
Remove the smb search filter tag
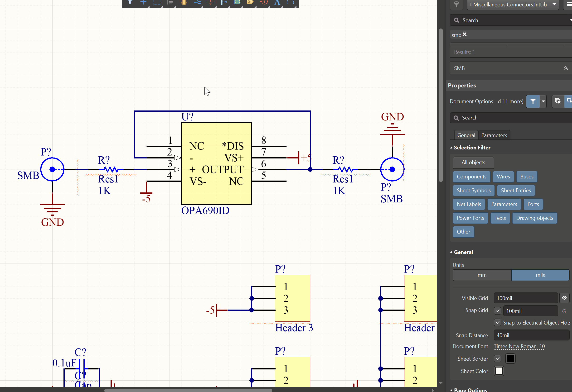465,34
